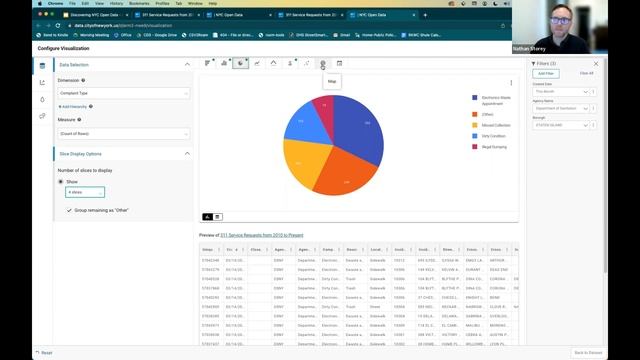This screenshot has height=360, width=640.
Task: Click the yellow Missed Collection legend swatch
Action: pos(475,125)
